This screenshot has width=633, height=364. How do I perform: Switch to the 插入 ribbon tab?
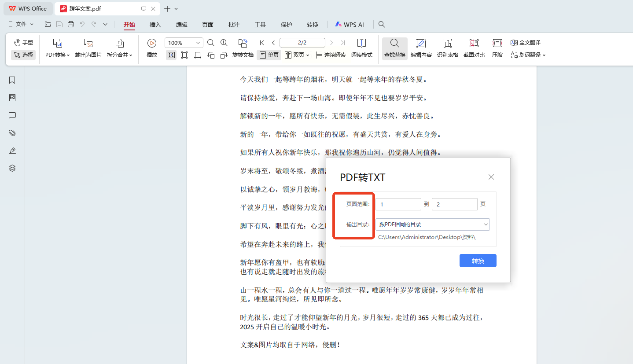[155, 25]
